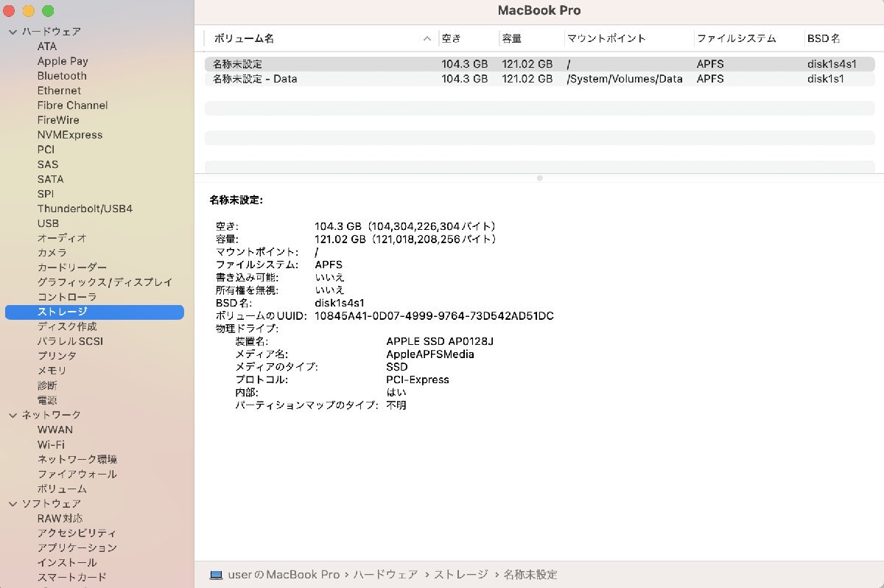Select ATA in the hardware list
The width and height of the screenshot is (884, 588).
point(47,46)
